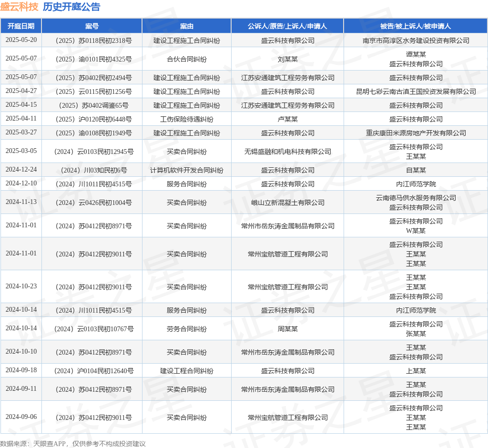This screenshot has width=488, height=448.
Task: Click the 开庭日期 column header
Action: pos(21,26)
